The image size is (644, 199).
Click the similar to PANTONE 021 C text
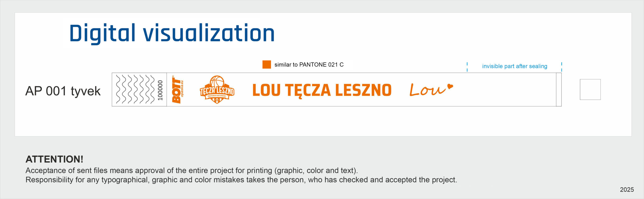(309, 65)
